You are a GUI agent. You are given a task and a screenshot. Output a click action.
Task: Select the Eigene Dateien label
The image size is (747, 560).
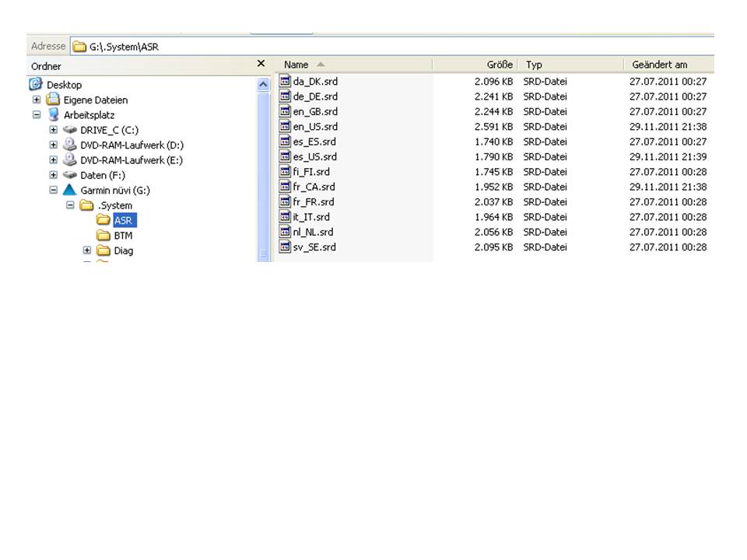pos(96,100)
